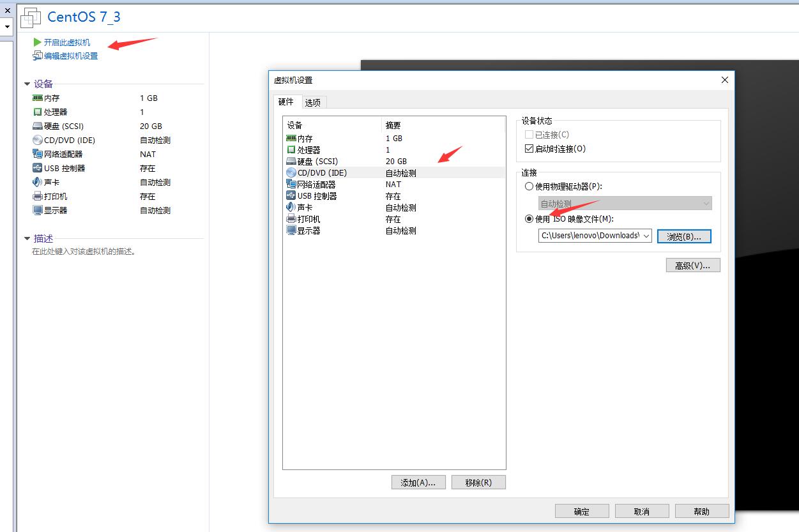Select USB controller icon in left device panel
Screen dimensions: 799x532
38,168
